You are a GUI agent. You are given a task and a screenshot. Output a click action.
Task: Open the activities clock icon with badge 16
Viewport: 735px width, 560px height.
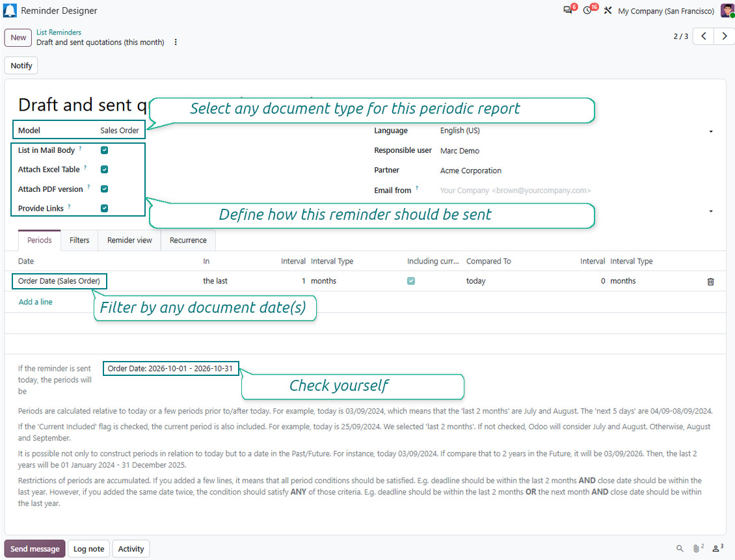pos(588,10)
